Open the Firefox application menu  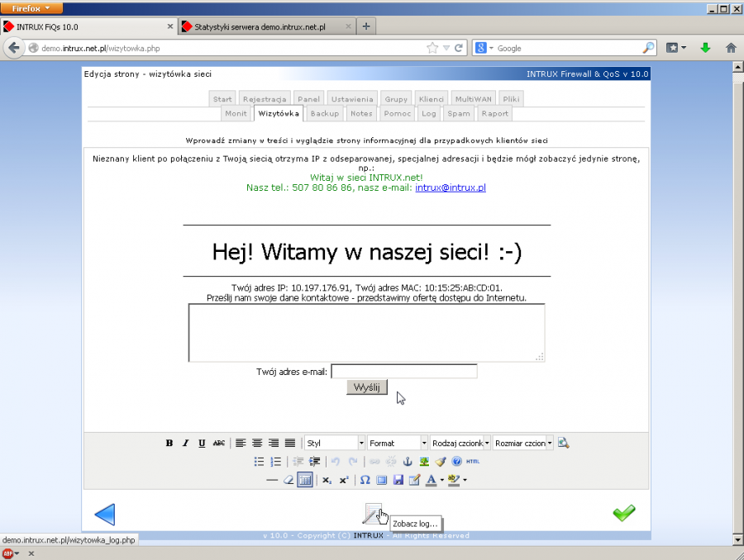[x=31, y=8]
